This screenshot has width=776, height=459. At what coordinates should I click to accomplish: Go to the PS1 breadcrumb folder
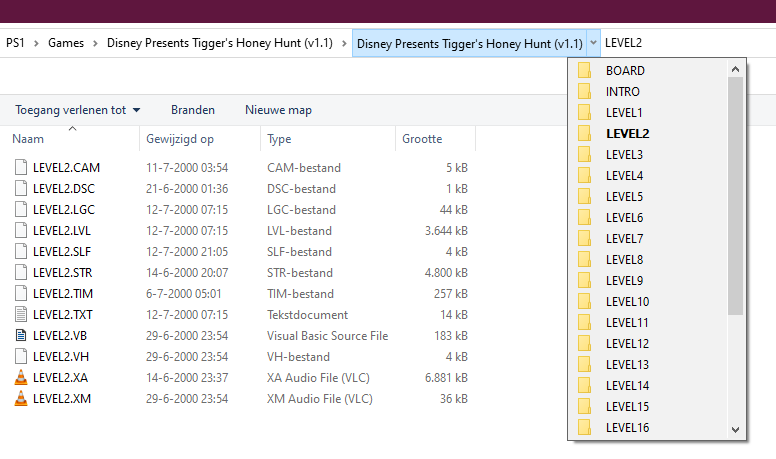(x=15, y=43)
